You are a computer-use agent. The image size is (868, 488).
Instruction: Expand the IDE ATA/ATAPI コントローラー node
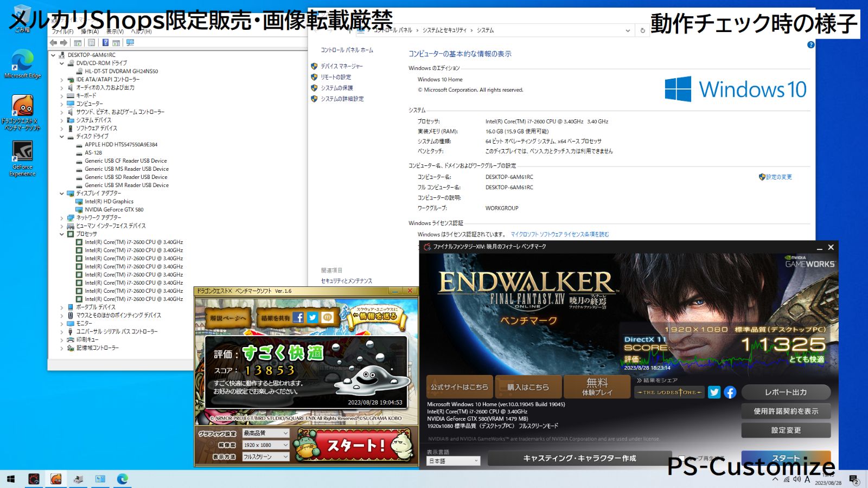click(62, 79)
